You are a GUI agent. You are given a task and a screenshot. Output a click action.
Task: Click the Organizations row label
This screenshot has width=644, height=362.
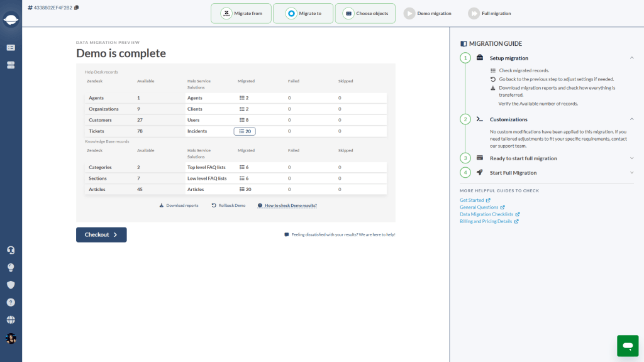coord(104,109)
